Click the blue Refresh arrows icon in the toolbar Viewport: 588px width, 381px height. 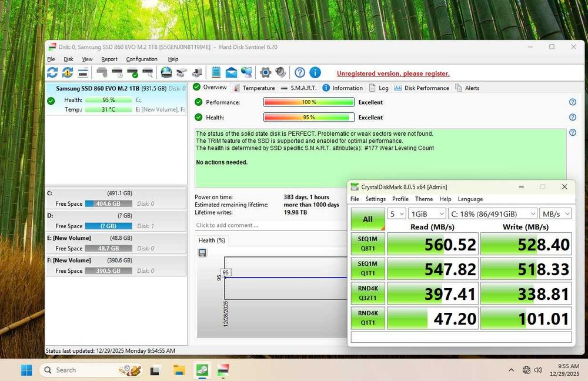point(52,72)
